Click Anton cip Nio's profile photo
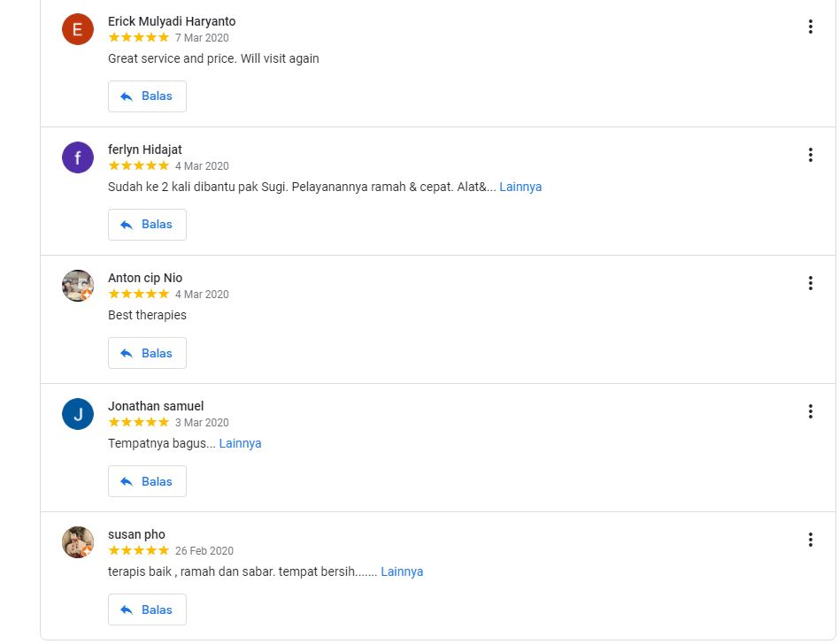Viewport: 839px width, 644px height. [78, 286]
